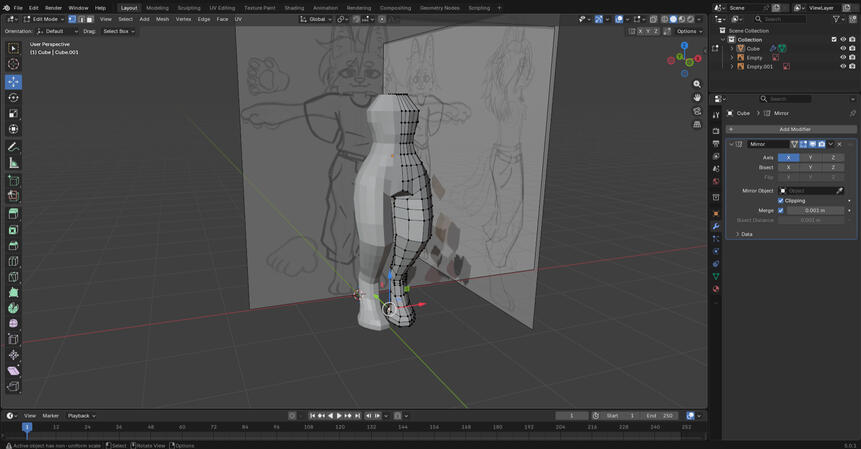Remove the Mirror modifier with X button
The height and width of the screenshot is (449, 861).
pyautogui.click(x=839, y=144)
